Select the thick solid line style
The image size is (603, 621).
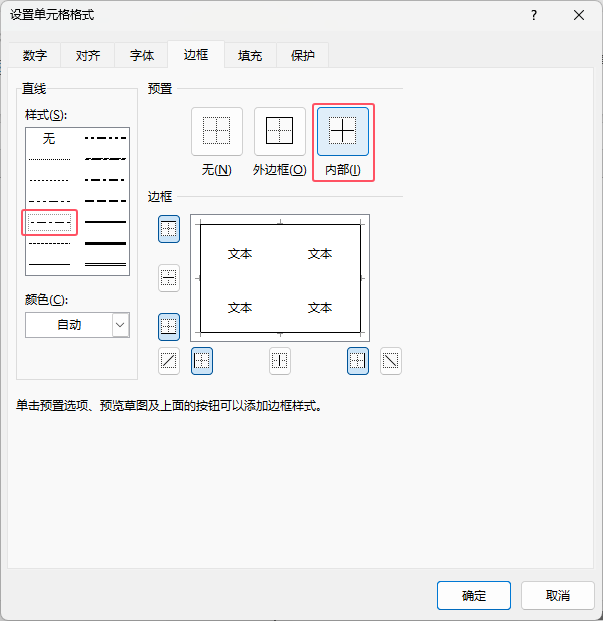pyautogui.click(x=105, y=243)
